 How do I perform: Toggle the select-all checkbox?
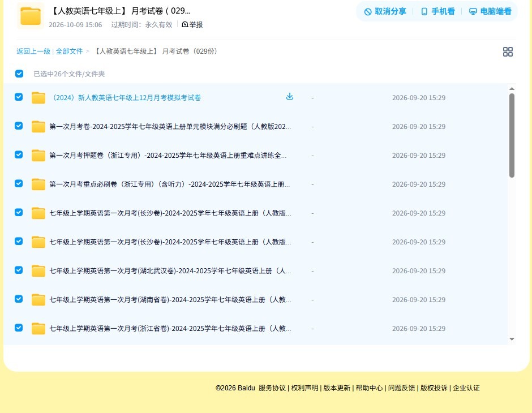tap(19, 74)
